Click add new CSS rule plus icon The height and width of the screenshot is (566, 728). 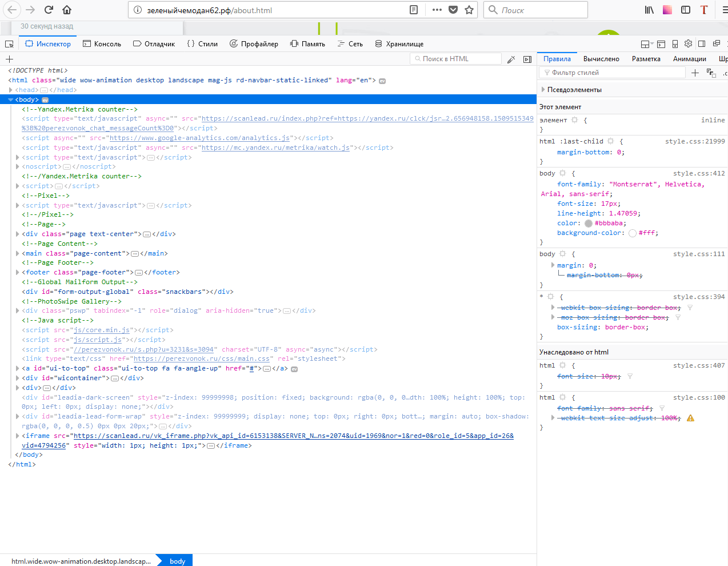coord(695,73)
